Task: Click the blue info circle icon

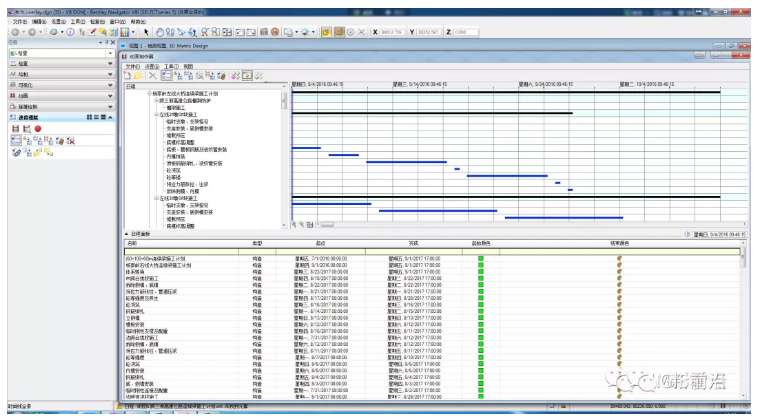Action: 70,32
